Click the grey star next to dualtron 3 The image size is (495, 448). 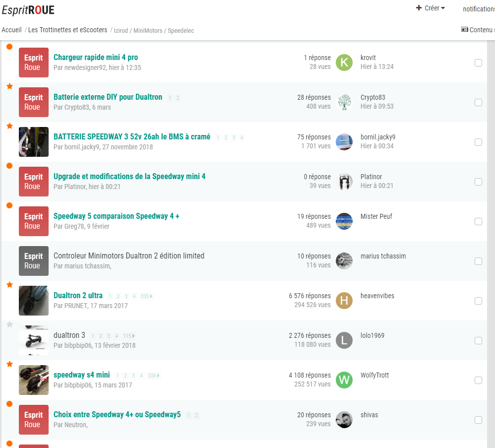coord(10,324)
